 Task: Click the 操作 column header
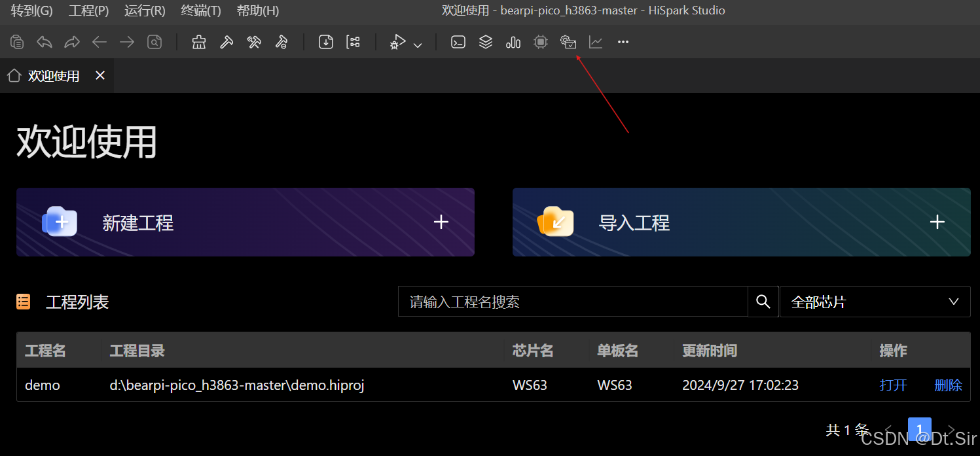coord(893,351)
